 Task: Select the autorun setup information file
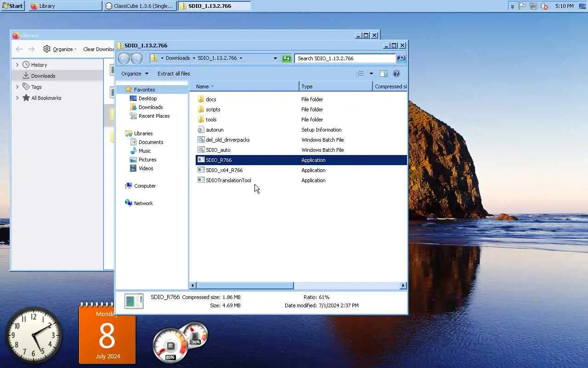point(215,130)
